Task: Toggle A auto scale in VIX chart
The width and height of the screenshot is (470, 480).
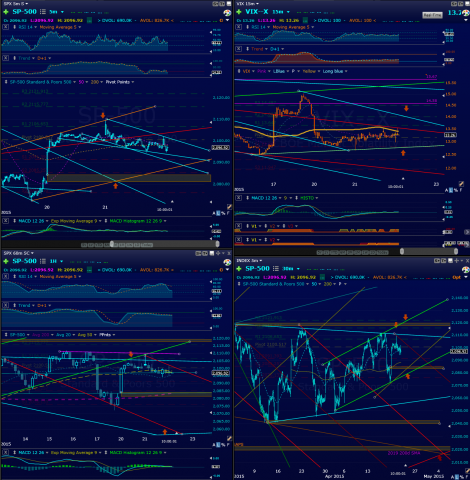Action: click(447, 190)
